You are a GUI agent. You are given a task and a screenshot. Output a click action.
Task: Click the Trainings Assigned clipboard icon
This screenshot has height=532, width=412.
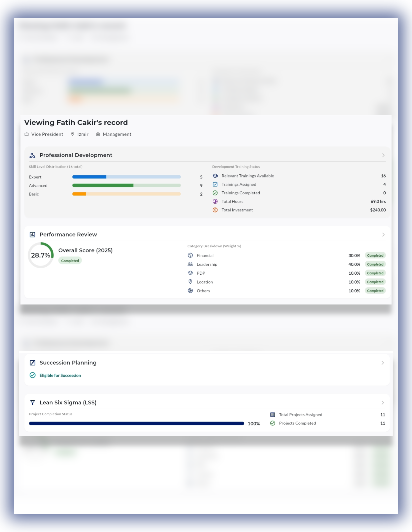[x=215, y=184]
